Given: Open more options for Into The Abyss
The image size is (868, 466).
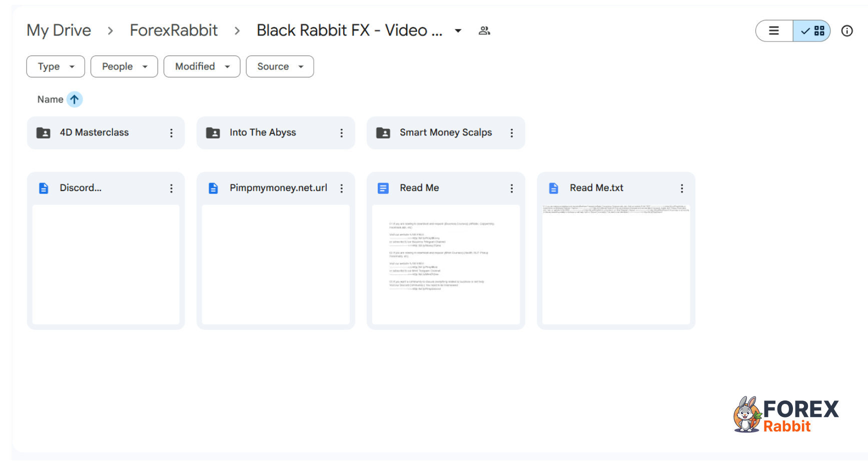Looking at the screenshot, I should pyautogui.click(x=341, y=133).
